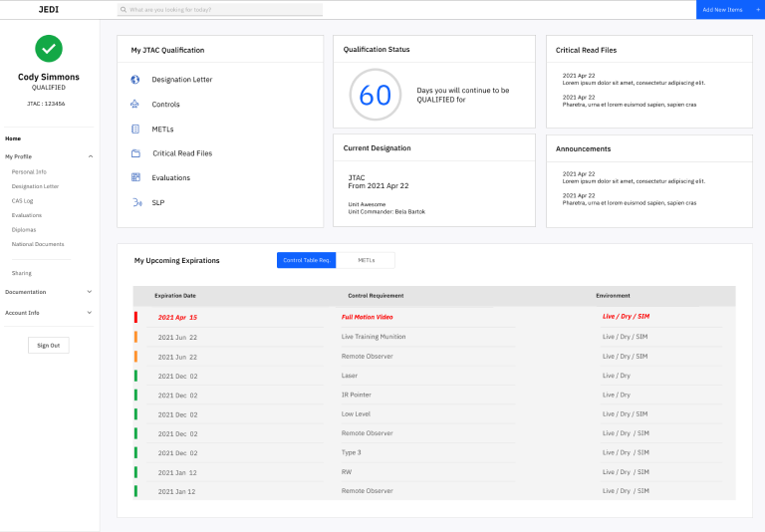Click the green qualified checkmark badge
The width and height of the screenshot is (765, 532).
pos(49,48)
